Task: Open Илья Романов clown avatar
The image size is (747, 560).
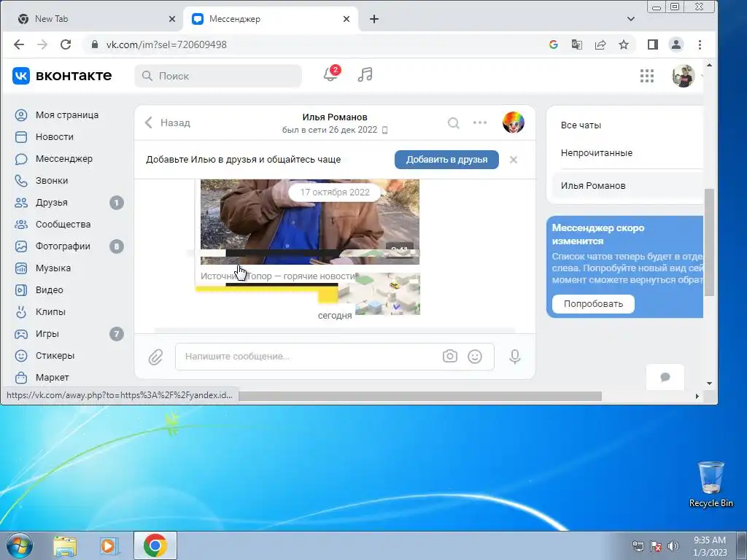Action: tap(513, 122)
